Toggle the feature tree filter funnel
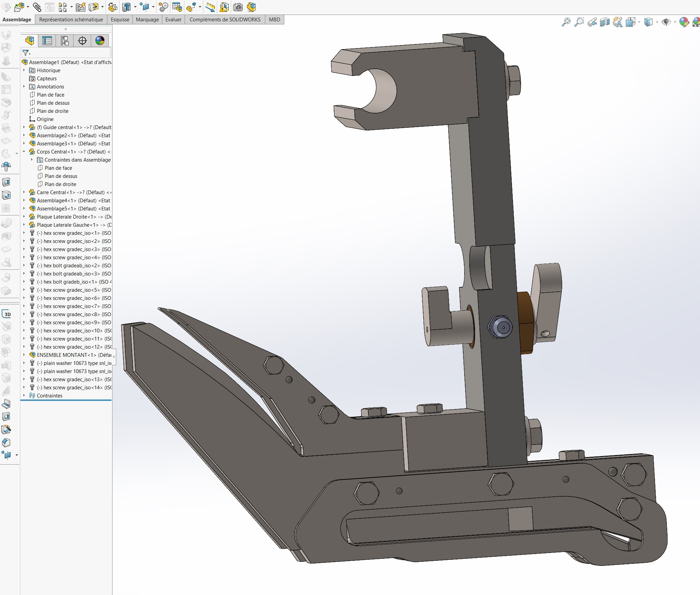The image size is (700, 595). coord(26,53)
